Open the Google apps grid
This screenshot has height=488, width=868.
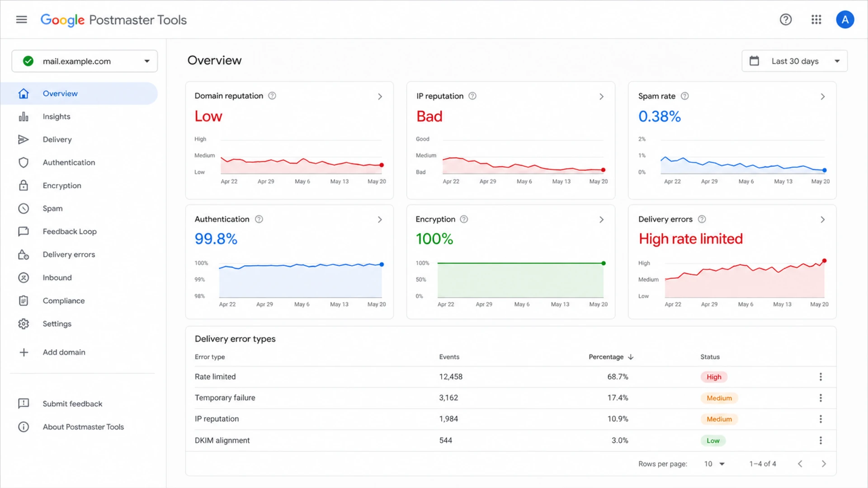click(816, 19)
